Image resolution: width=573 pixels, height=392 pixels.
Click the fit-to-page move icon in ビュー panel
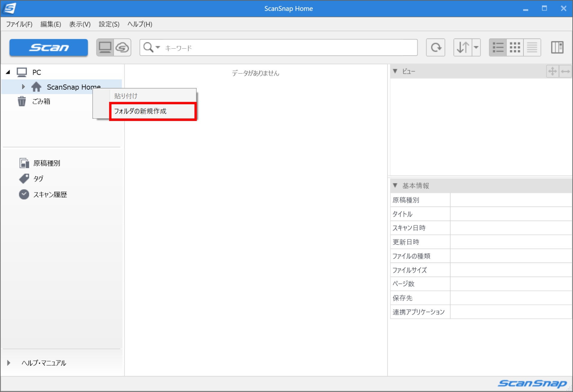coord(552,71)
